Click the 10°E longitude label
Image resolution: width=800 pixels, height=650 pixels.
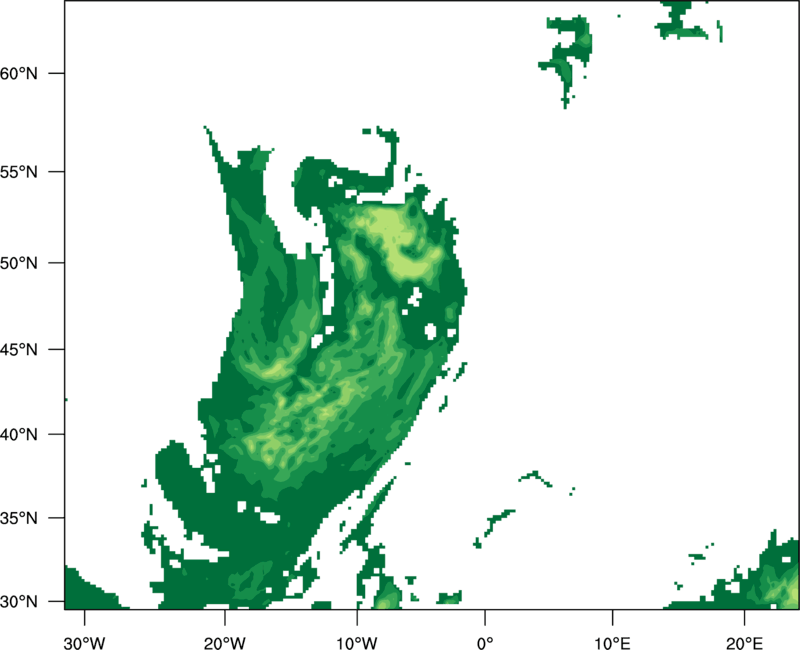[612, 643]
